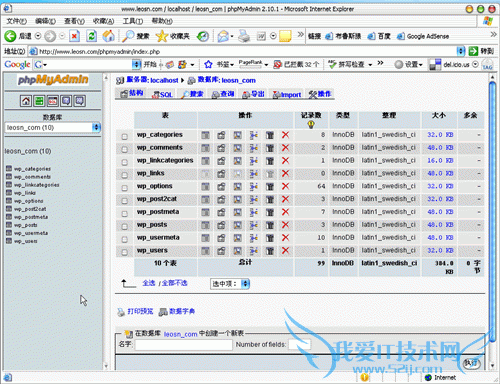500x384 pixels.
Task: Open the Tools menu in Internet Explorer
Action: coord(133,21)
